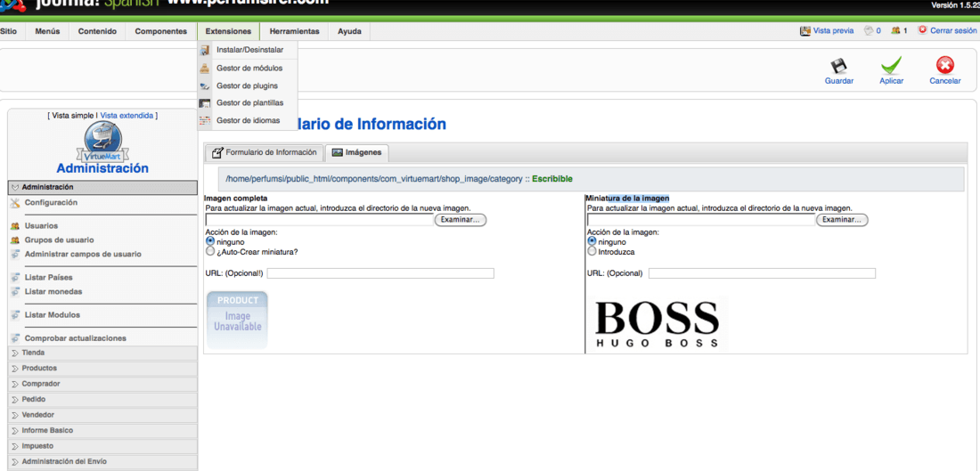
Task: Select ninguno under Imagen completa
Action: click(x=210, y=241)
